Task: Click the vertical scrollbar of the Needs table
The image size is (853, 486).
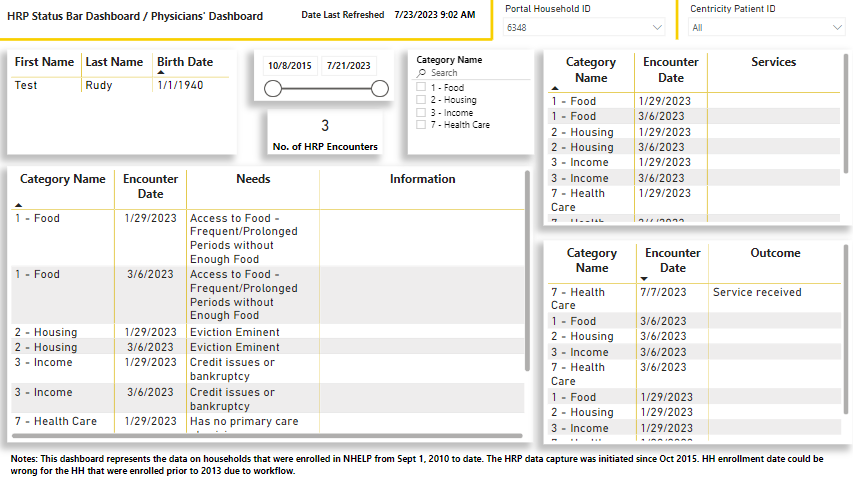Action: tap(527, 270)
